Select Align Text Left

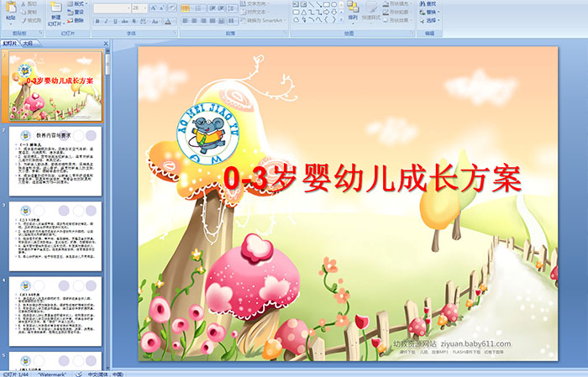pos(185,21)
